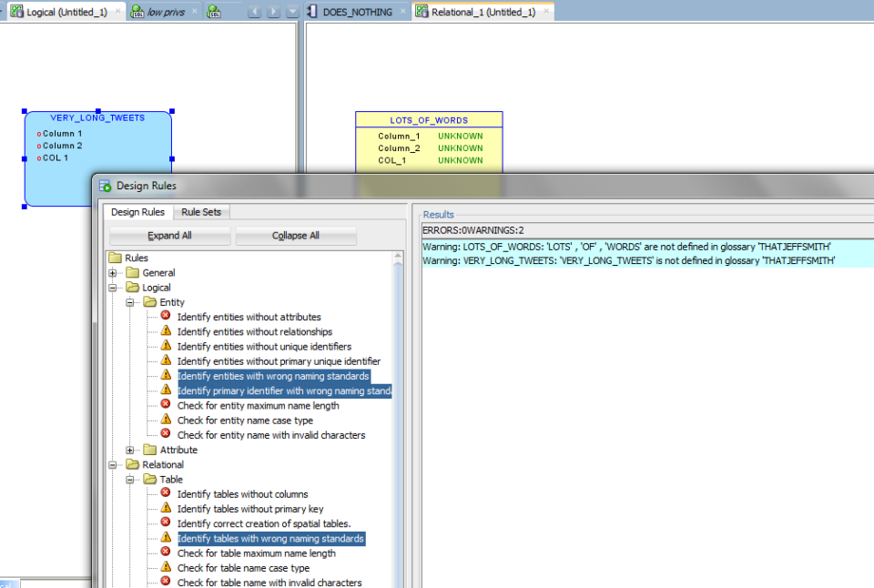This screenshot has height=588, width=874.
Task: Click the Design Rules dialog title icon
Action: pyautogui.click(x=104, y=185)
